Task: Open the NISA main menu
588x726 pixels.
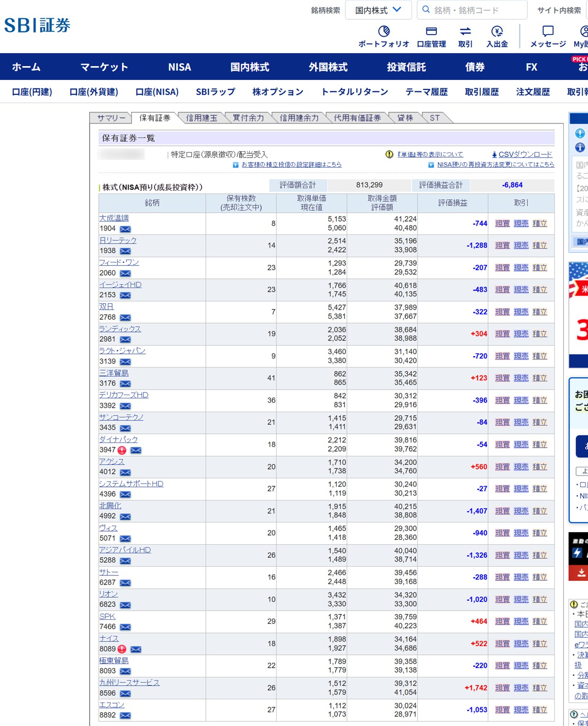Action: point(180,67)
